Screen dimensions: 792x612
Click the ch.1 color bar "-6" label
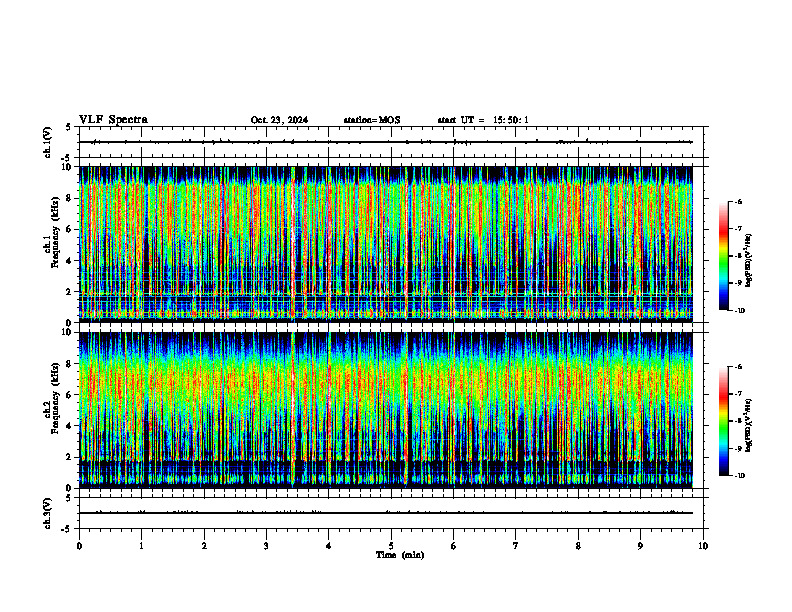(x=738, y=201)
